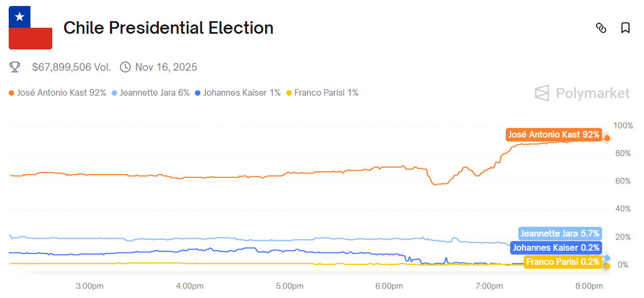Click the trophy icon beside volume
Viewport: 644px width, 298px height.
click(x=15, y=67)
